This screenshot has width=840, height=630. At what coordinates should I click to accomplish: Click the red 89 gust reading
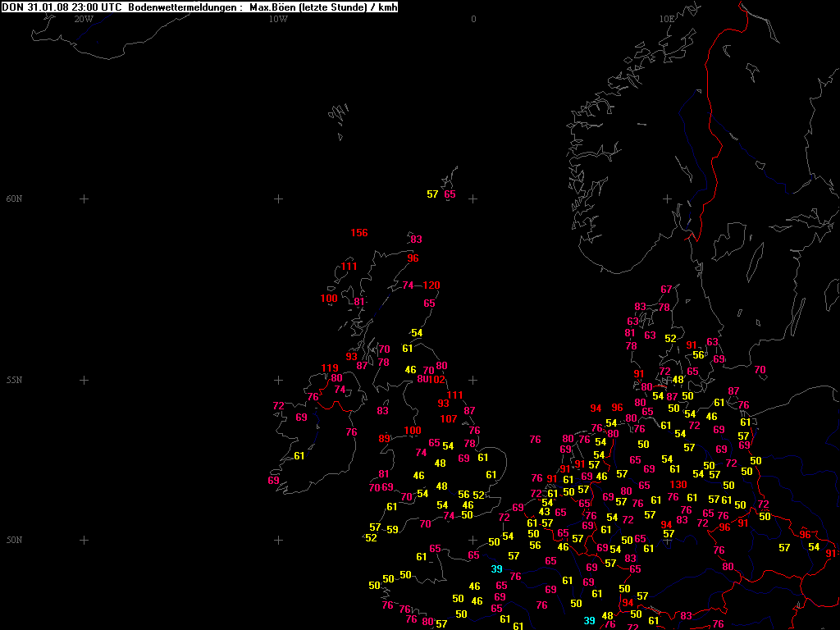point(385,439)
